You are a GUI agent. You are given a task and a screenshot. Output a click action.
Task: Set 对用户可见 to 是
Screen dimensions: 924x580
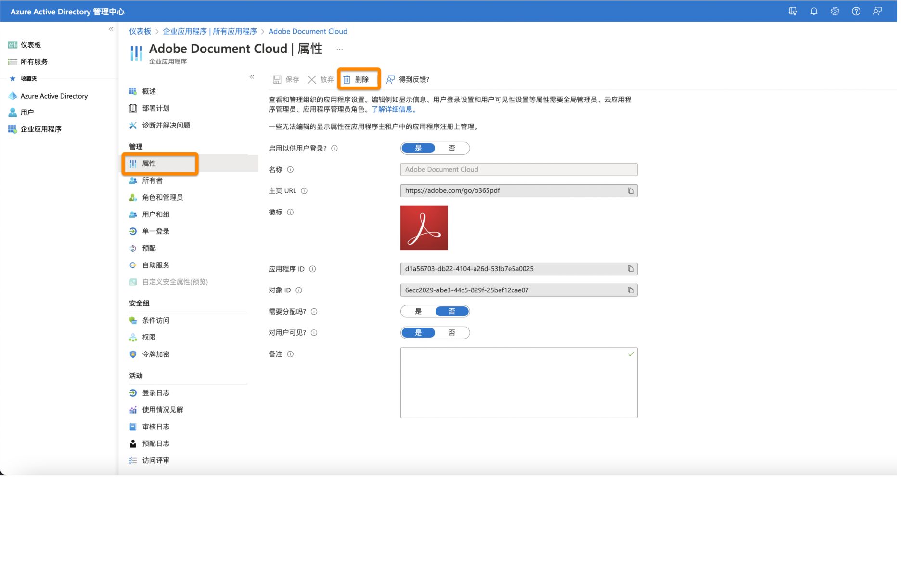(x=418, y=332)
